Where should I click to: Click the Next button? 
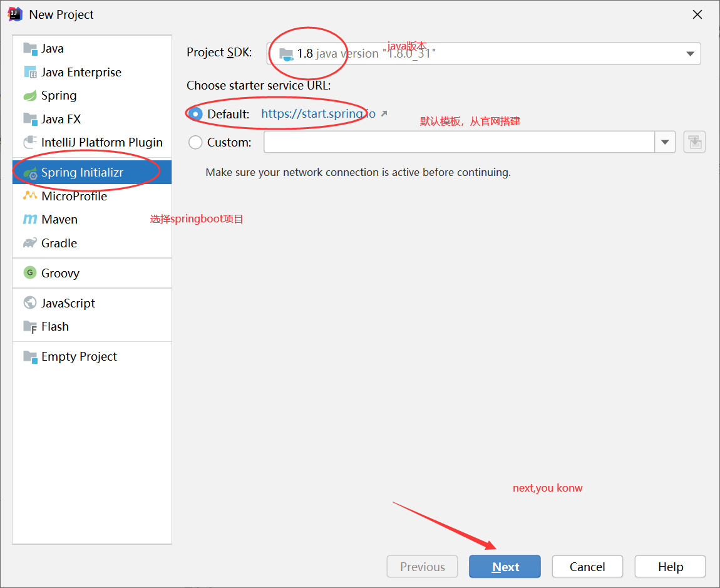click(x=505, y=567)
